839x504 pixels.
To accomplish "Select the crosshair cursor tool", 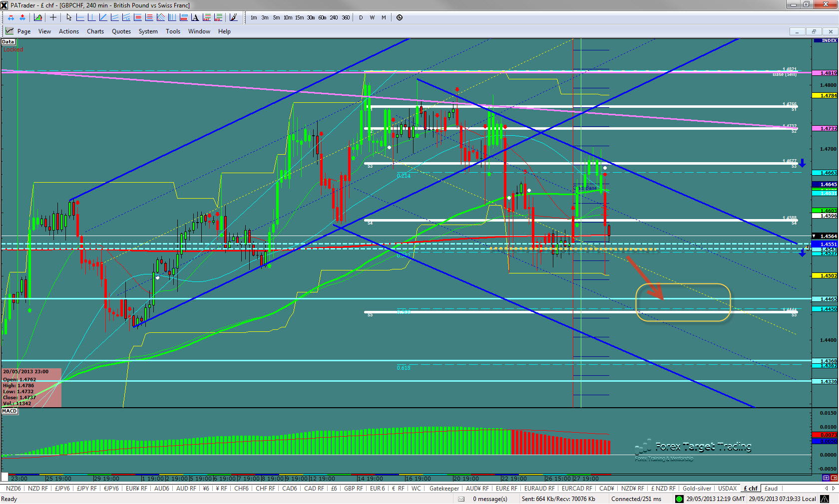I will point(53,17).
